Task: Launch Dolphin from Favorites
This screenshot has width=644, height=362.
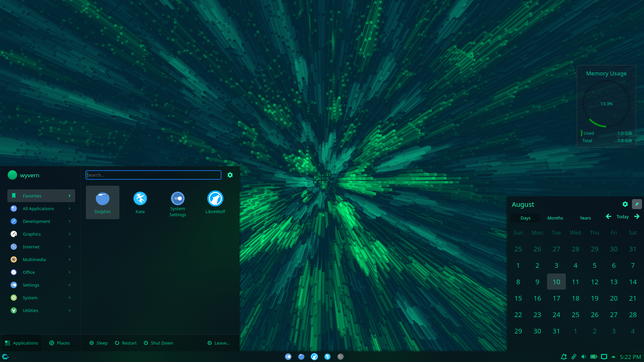Action: point(102,202)
